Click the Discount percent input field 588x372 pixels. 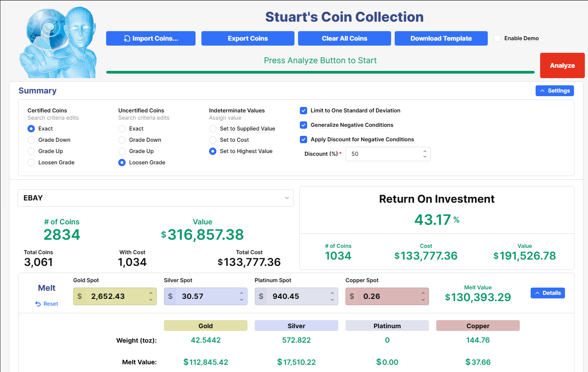tap(384, 154)
